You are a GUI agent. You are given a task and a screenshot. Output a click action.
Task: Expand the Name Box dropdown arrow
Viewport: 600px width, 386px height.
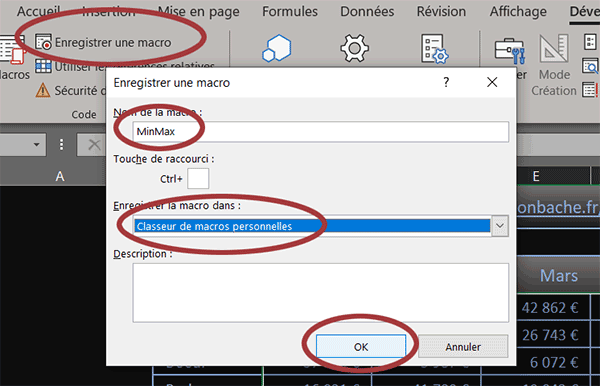36,145
